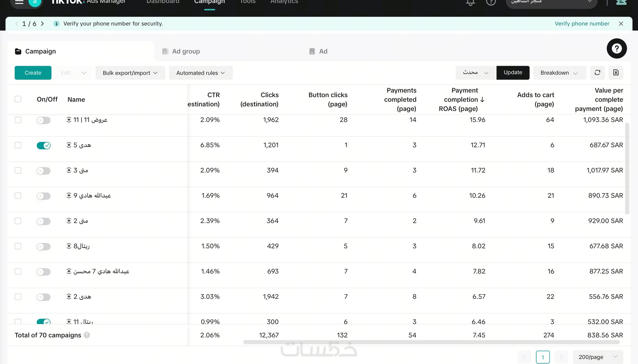638x364 pixels.
Task: Open Campaign in the top navigation
Action: (x=209, y=2)
